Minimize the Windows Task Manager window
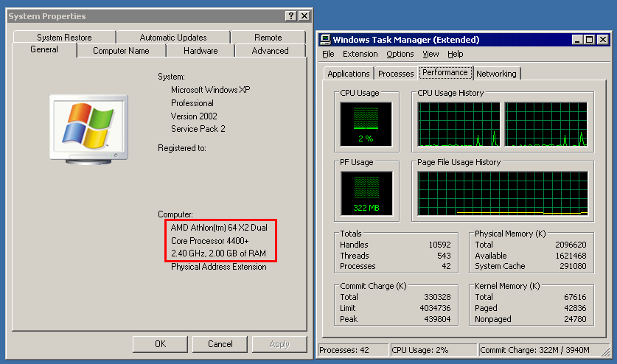This screenshot has width=617, height=364. pos(577,39)
